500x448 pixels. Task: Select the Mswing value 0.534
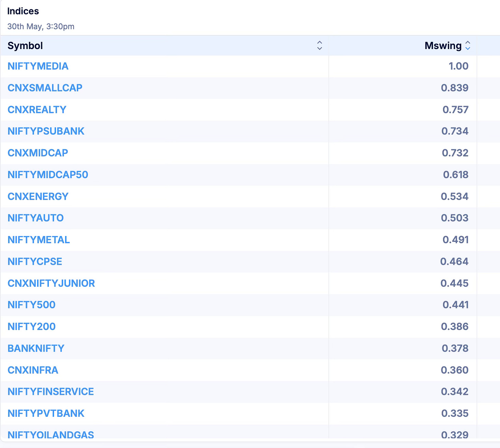455,196
